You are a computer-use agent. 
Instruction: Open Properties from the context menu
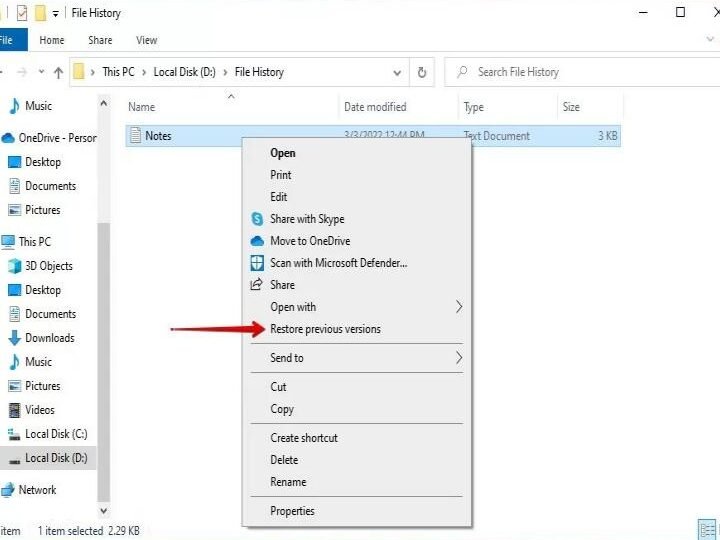pos(357,511)
